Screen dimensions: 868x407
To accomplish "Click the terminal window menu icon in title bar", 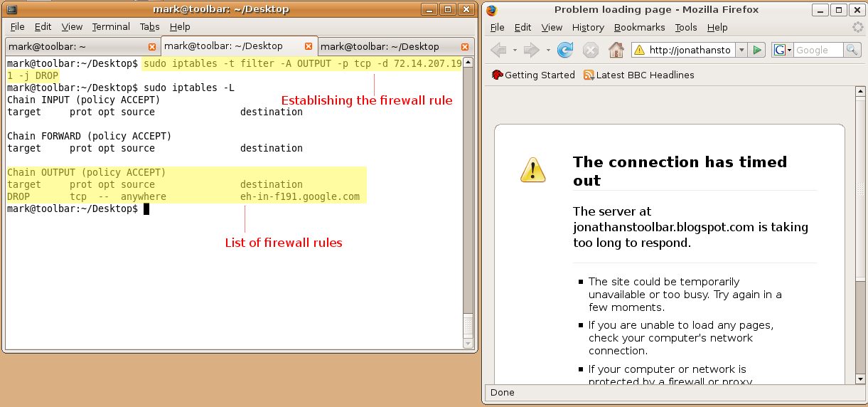I will click(x=12, y=10).
